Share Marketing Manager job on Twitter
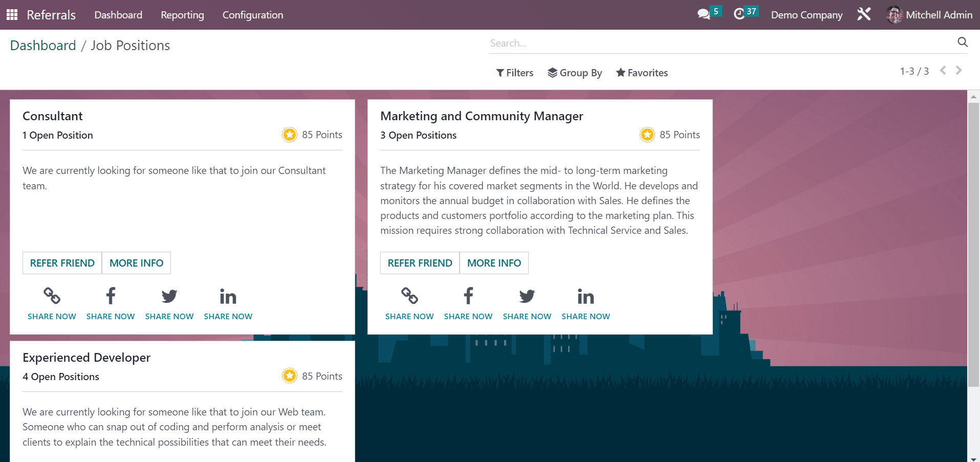This screenshot has height=462, width=980. [527, 296]
